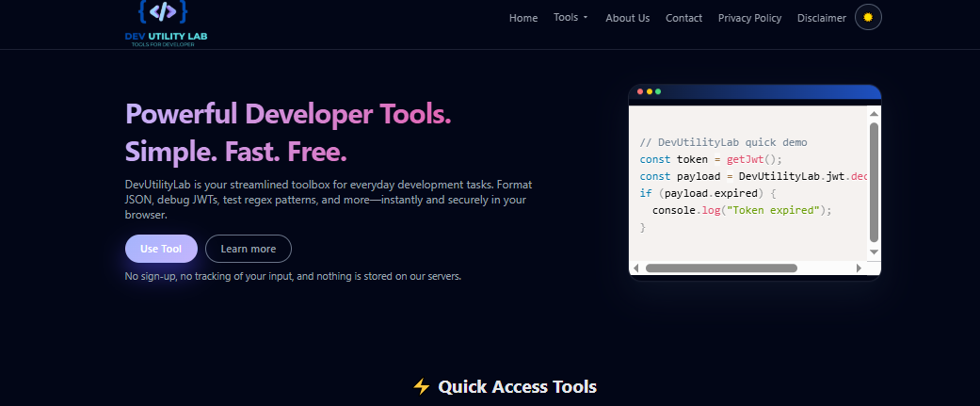
Task: Click the Learn more button
Action: [249, 249]
